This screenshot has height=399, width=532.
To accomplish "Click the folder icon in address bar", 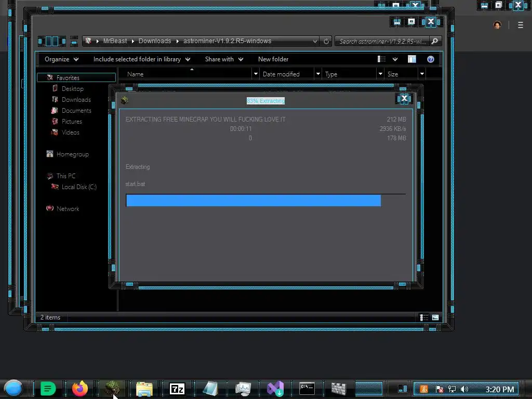I will pos(88,41).
